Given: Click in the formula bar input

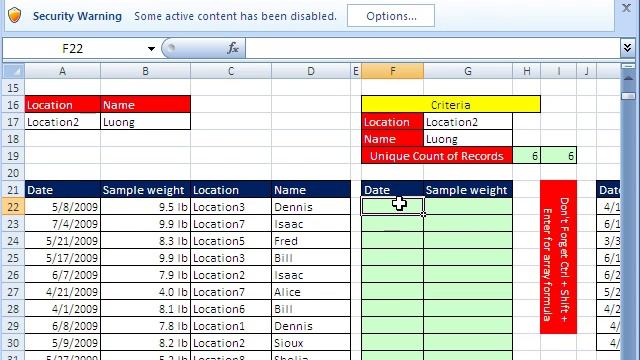Looking at the screenshot, I should (x=433, y=49).
